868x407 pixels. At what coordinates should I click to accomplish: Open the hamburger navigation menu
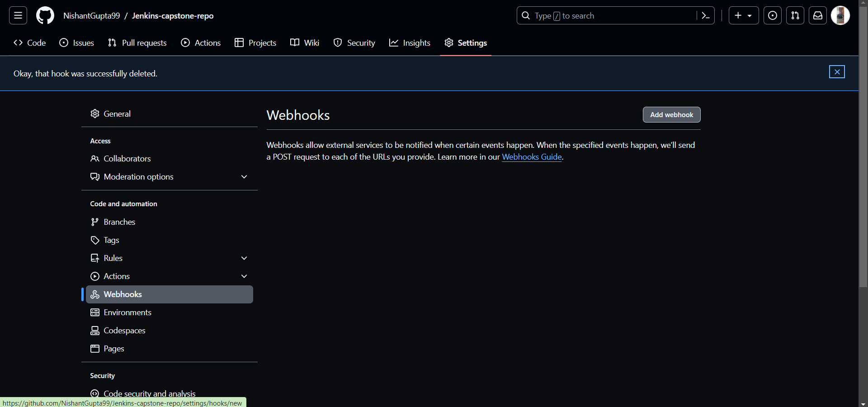coord(18,16)
